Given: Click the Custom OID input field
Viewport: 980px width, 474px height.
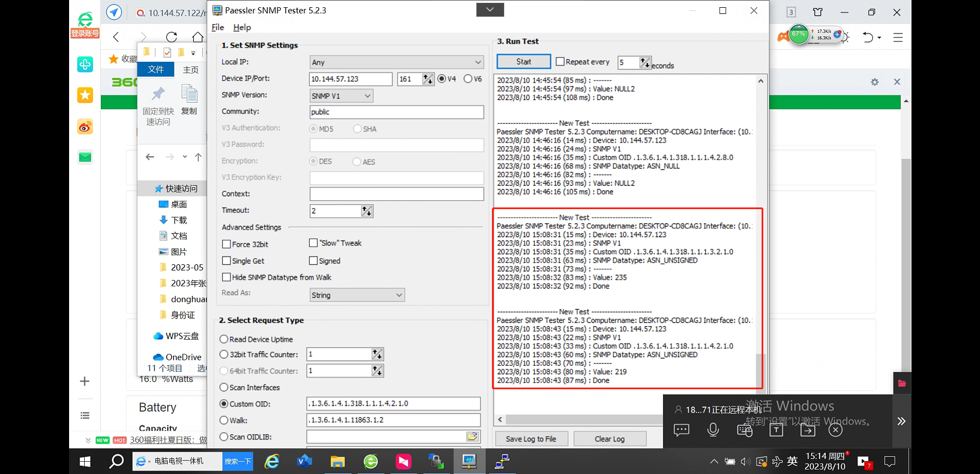Looking at the screenshot, I should coord(393,403).
